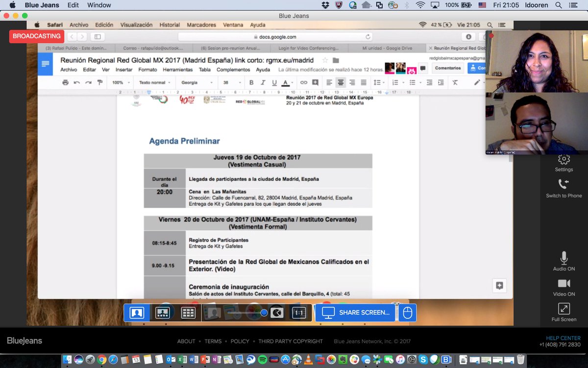Viewport: 588px width, 368px height.
Task: Click sidebar icon in shared Safari toolbar
Action: point(98,37)
